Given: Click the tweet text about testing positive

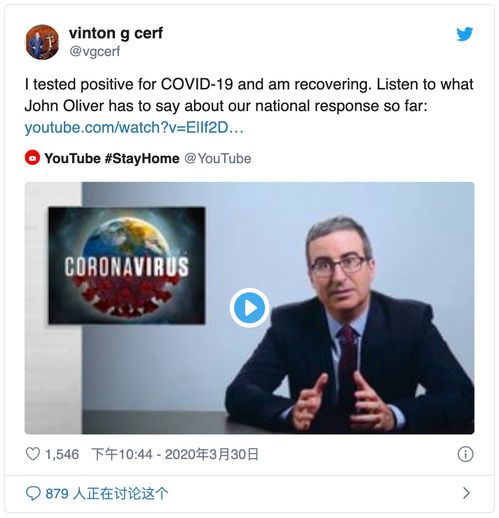Looking at the screenshot, I should point(249,95).
